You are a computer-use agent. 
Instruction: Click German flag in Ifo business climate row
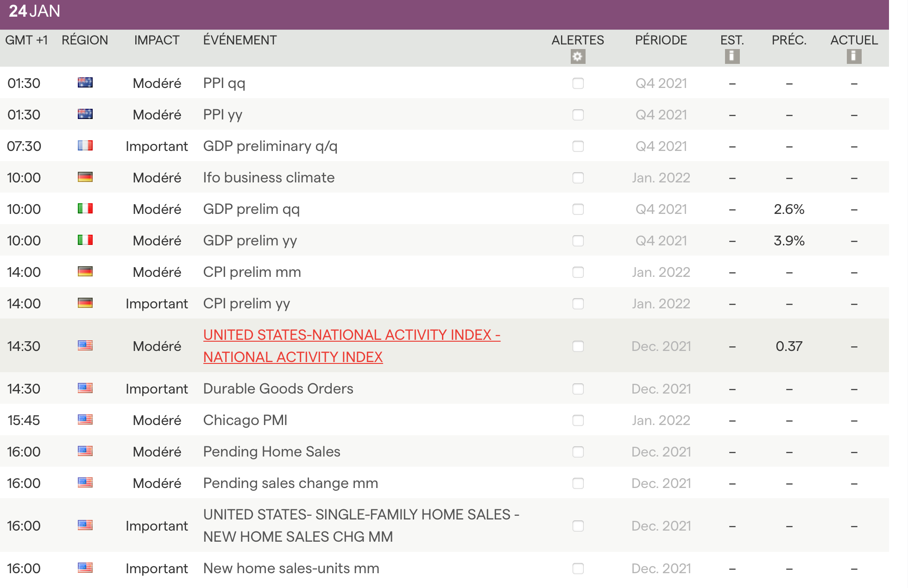(x=85, y=177)
